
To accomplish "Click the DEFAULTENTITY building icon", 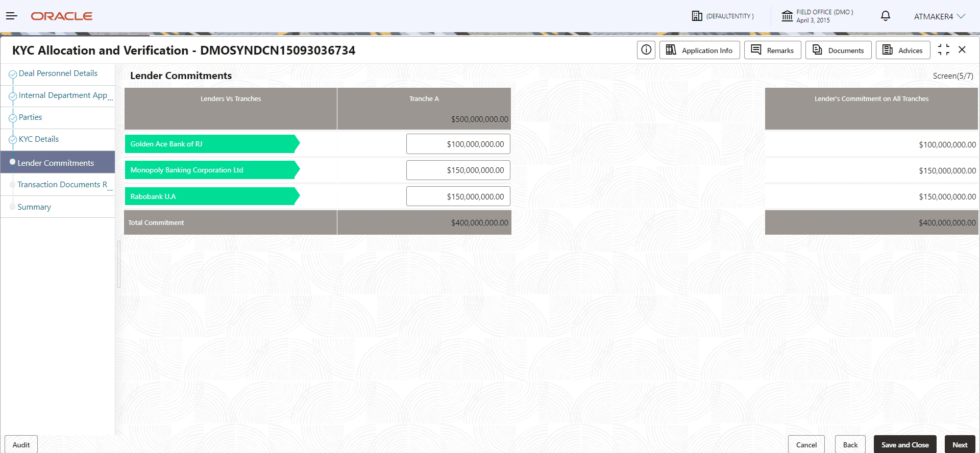I will tap(697, 16).
